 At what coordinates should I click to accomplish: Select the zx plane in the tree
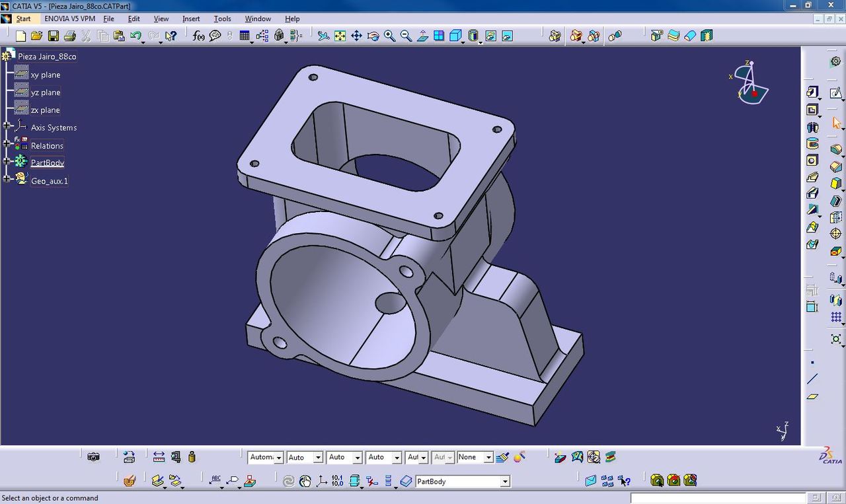[x=46, y=110]
